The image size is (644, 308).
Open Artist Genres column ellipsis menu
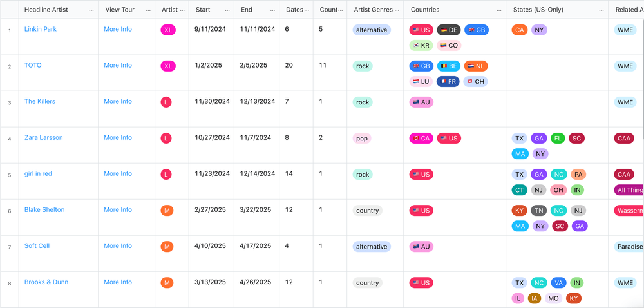click(396, 10)
